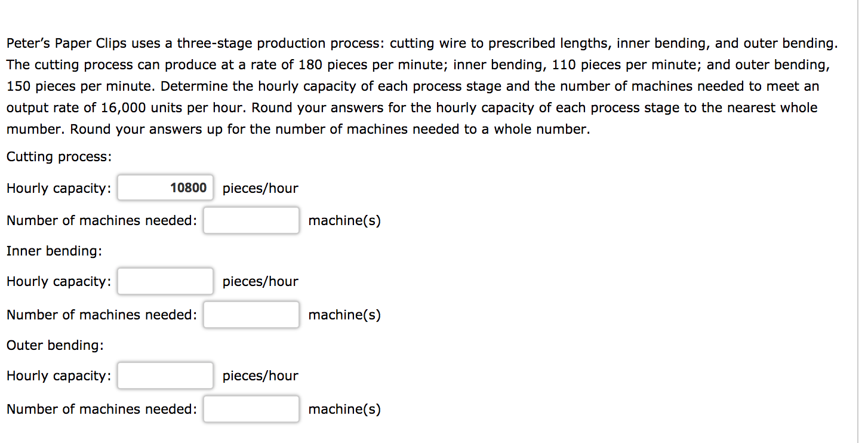The height and width of the screenshot is (443, 868).
Task: Click the 'Hourly capacity:' label under Outer bending
Action: [x=57, y=376]
